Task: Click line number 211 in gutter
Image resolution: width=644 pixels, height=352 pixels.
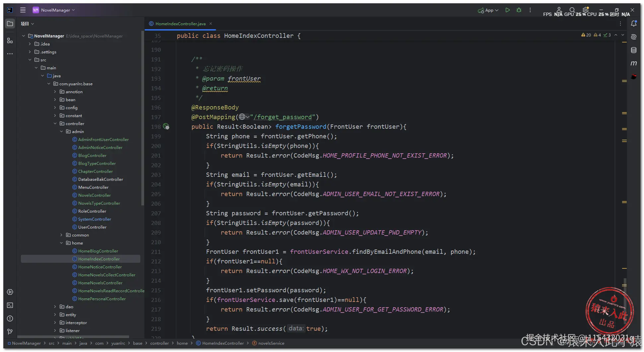Action: coord(156,251)
